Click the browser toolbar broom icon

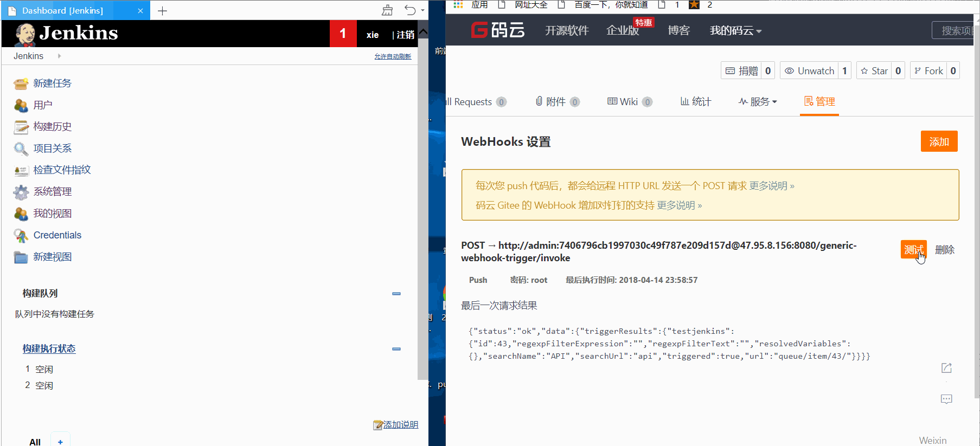387,10
